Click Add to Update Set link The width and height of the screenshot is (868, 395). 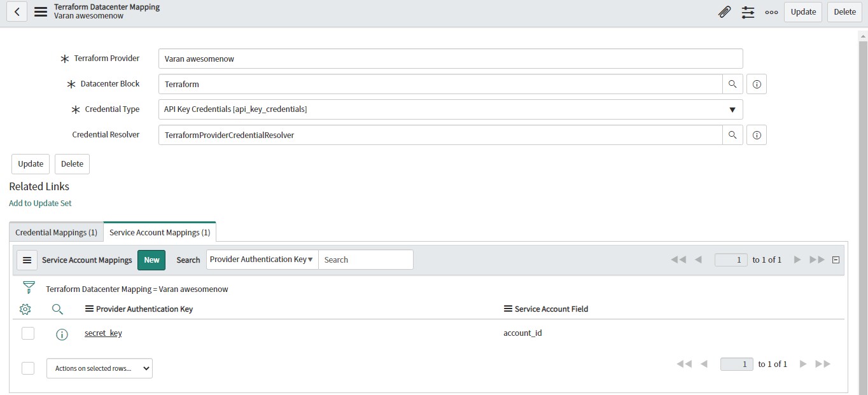point(40,202)
